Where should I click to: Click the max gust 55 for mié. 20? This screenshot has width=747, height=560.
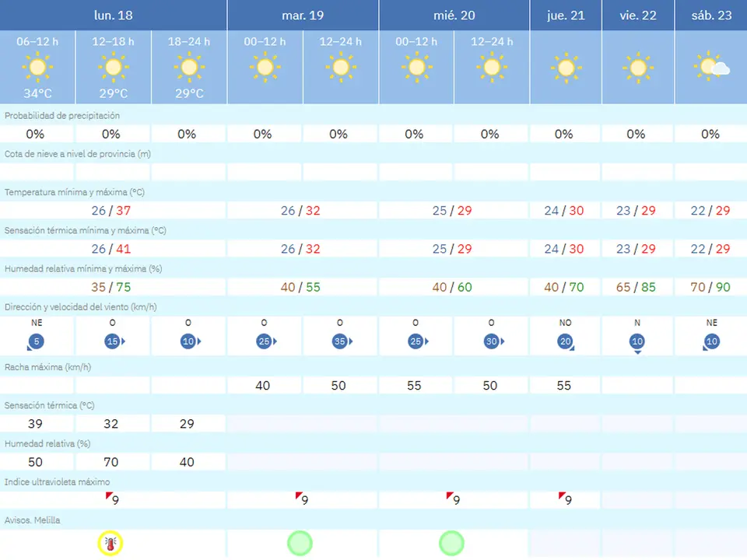click(x=414, y=386)
